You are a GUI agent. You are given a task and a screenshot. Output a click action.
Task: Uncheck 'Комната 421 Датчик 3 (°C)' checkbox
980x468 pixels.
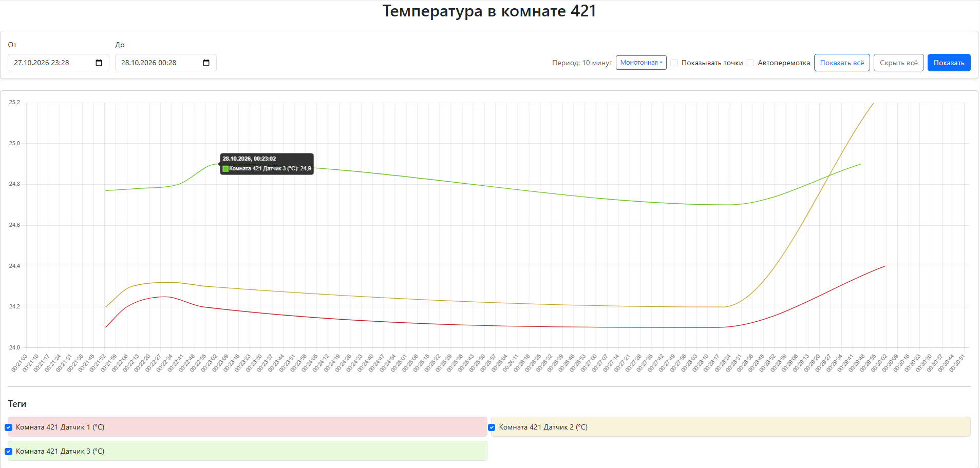click(x=9, y=451)
